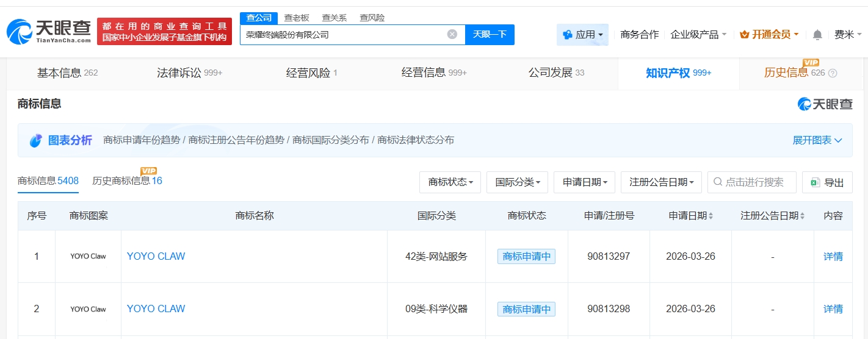Viewport: 868px width, 339px height.
Task: Click the help question mark beside 历史信息
Action: [x=833, y=73]
